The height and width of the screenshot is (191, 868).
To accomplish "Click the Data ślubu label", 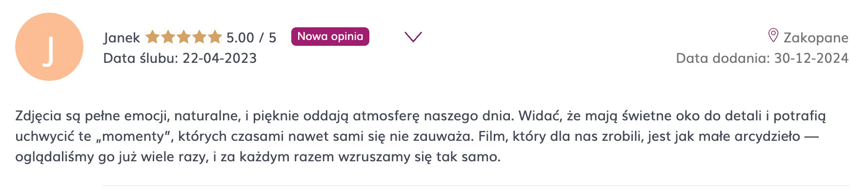I will coord(141,58).
